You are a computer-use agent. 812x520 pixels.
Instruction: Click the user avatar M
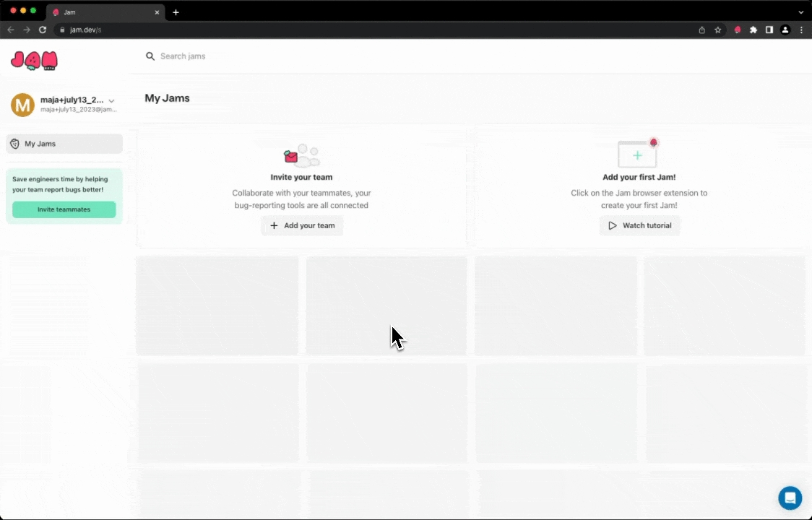[22, 105]
